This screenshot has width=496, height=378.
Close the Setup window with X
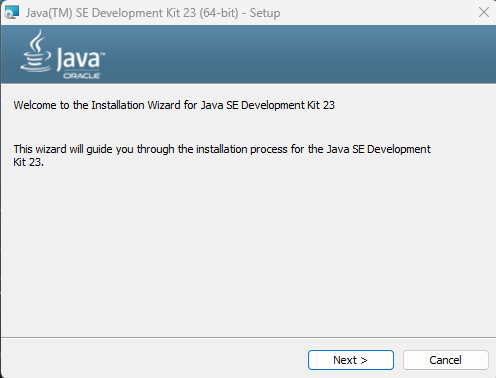click(484, 12)
